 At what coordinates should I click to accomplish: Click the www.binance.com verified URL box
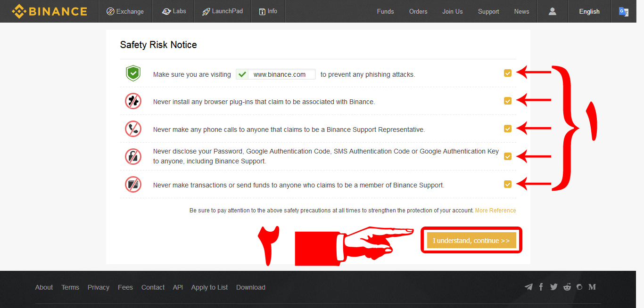coord(276,74)
